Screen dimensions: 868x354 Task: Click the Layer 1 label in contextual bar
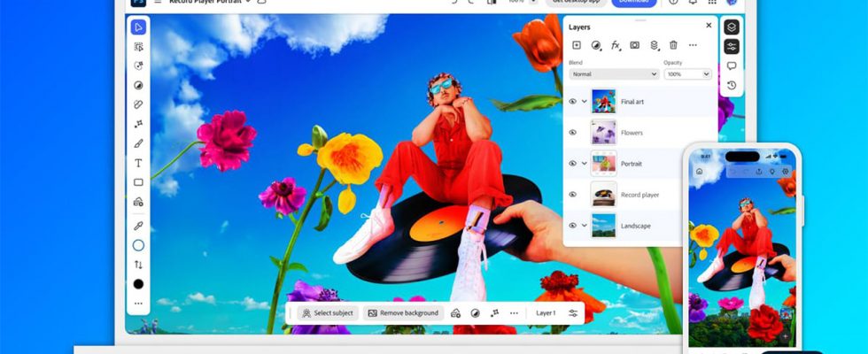(546, 313)
